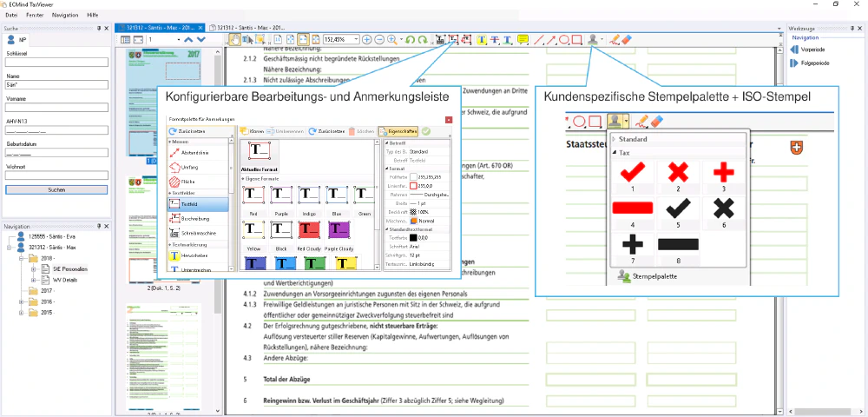The width and height of the screenshot is (868, 417).
Task: Click the Geburtsdatum input field
Action: (x=56, y=152)
